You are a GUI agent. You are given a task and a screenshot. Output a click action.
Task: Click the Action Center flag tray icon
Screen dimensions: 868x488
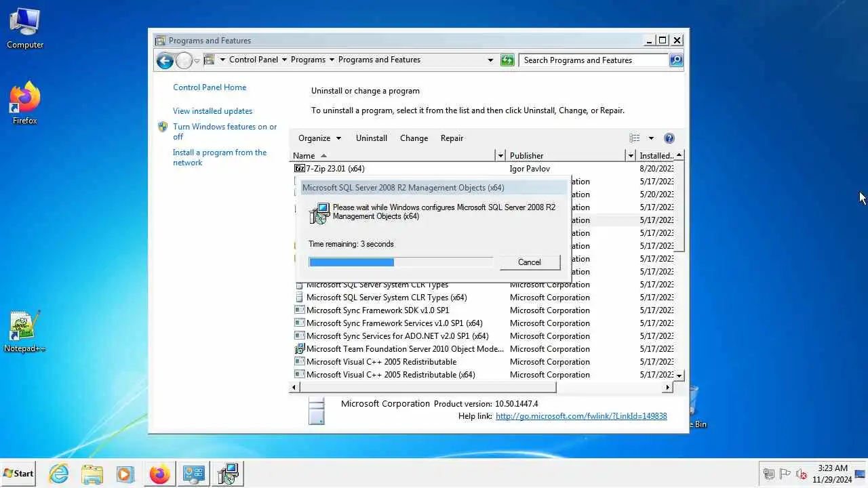pyautogui.click(x=785, y=474)
